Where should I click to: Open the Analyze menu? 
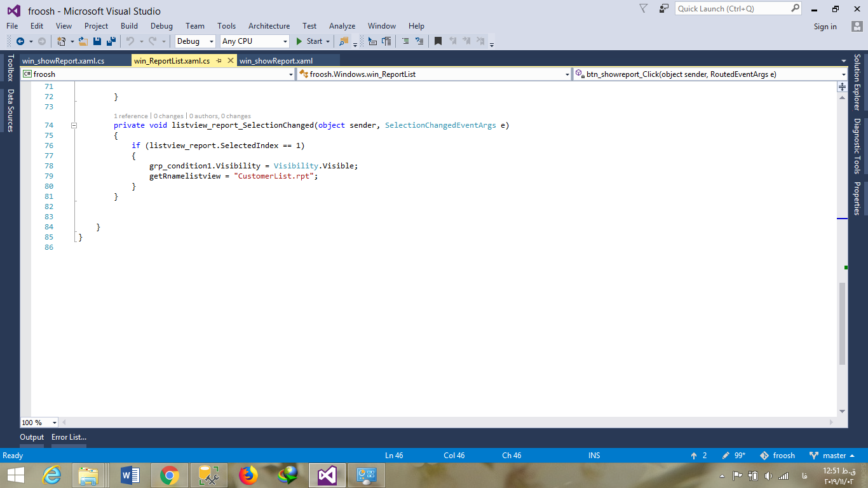coord(342,26)
